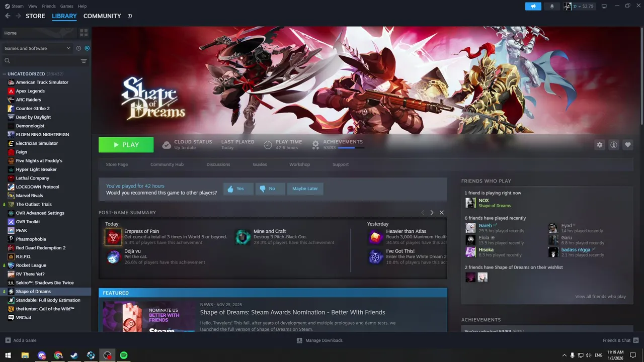Open the Games and Software dropdown
Screen dimensions: 644x362
click(x=38, y=48)
